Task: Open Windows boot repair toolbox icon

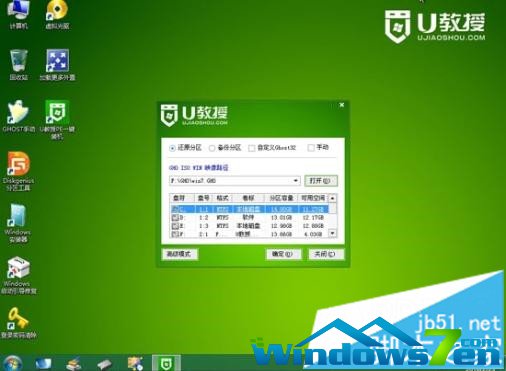Action: (x=18, y=275)
